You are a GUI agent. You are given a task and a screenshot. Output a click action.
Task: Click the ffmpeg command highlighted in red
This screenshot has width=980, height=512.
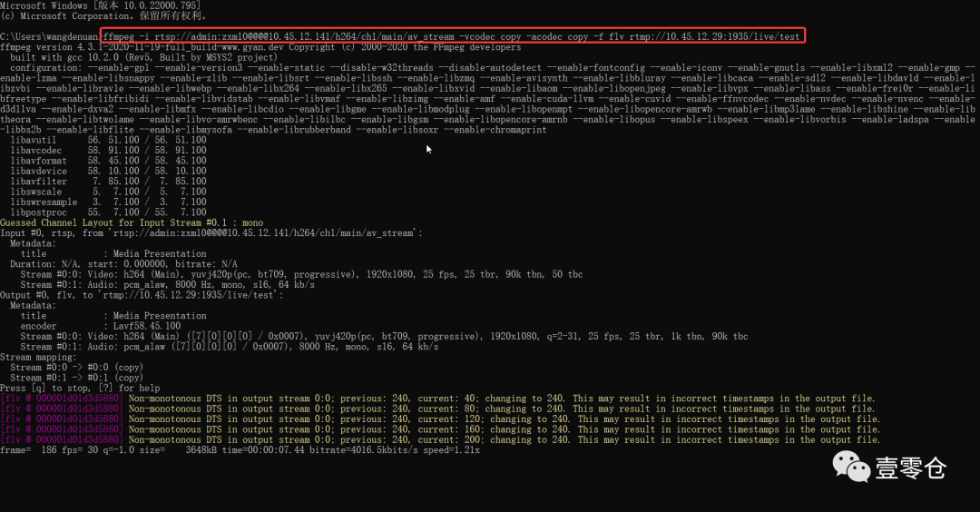452,36
